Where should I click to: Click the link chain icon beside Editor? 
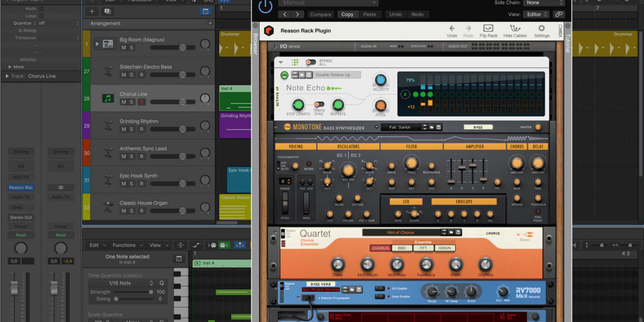pos(558,14)
